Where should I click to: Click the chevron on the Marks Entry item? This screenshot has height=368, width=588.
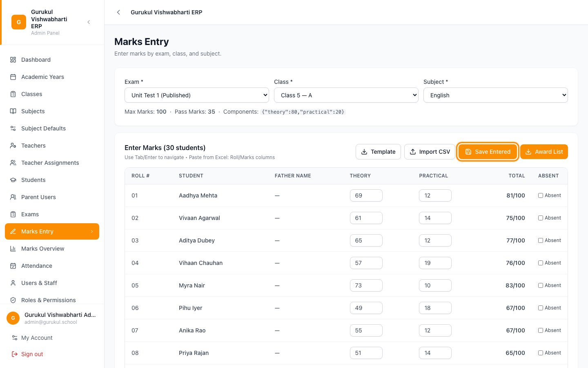point(92,231)
